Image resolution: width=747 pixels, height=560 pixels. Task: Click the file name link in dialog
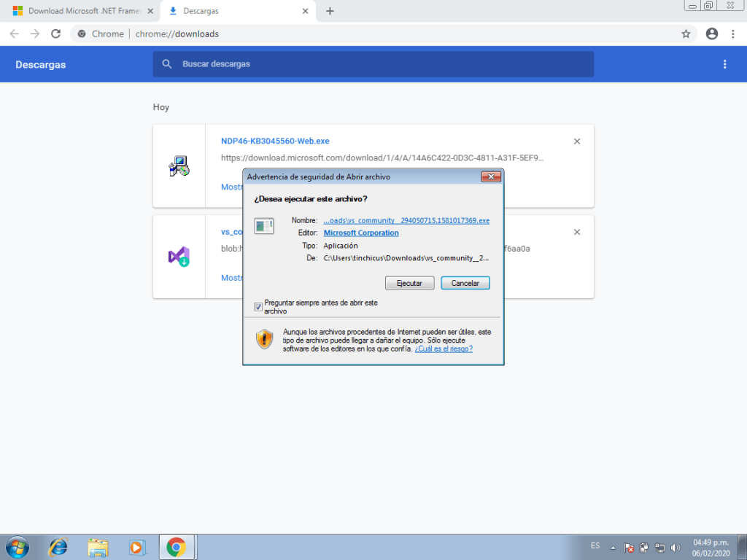(x=406, y=220)
